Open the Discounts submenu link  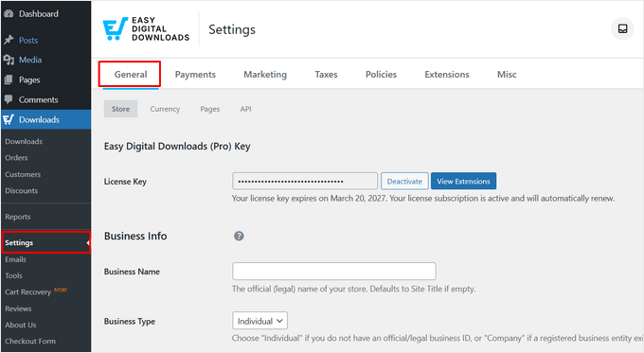[22, 190]
